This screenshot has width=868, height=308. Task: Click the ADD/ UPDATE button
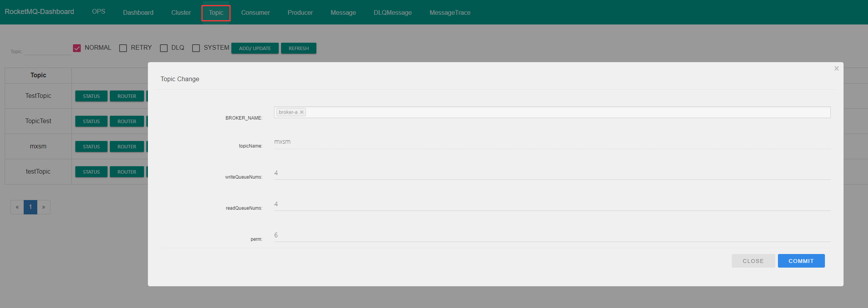(255, 48)
